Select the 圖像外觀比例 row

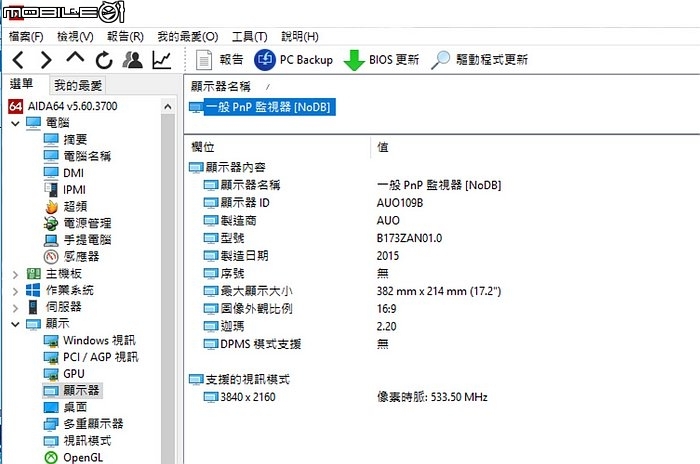(248, 309)
